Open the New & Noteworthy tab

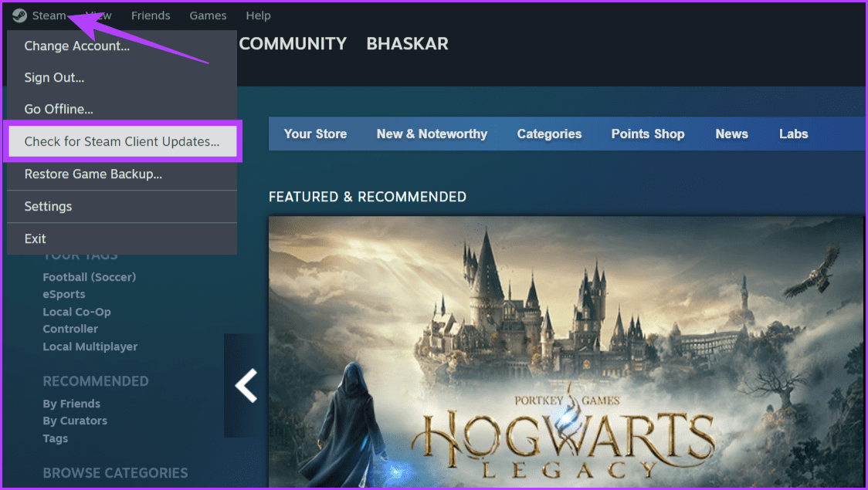(431, 133)
